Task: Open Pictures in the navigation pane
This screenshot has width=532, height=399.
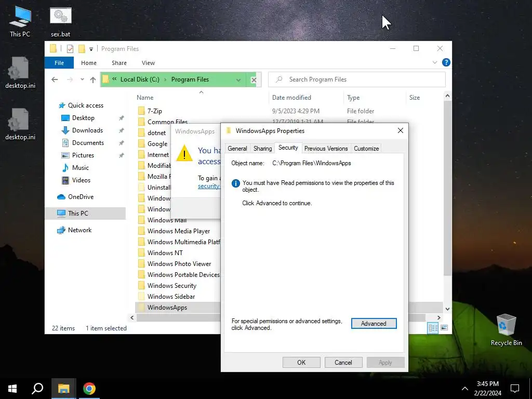Action: [x=83, y=155]
